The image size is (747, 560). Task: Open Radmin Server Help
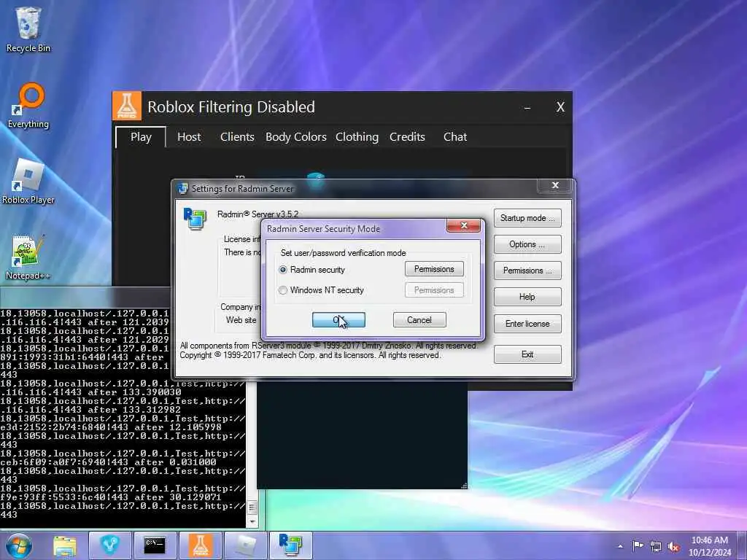527,297
